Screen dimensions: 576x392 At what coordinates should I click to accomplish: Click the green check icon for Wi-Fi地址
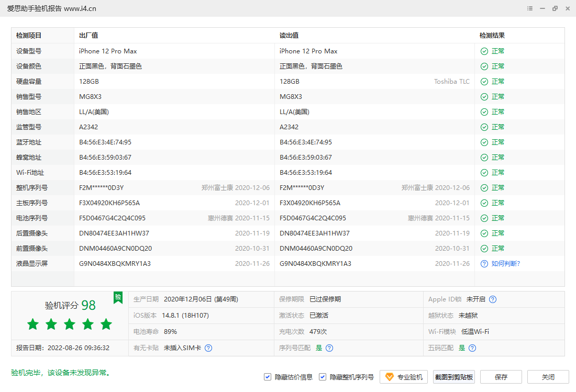pyautogui.click(x=484, y=173)
